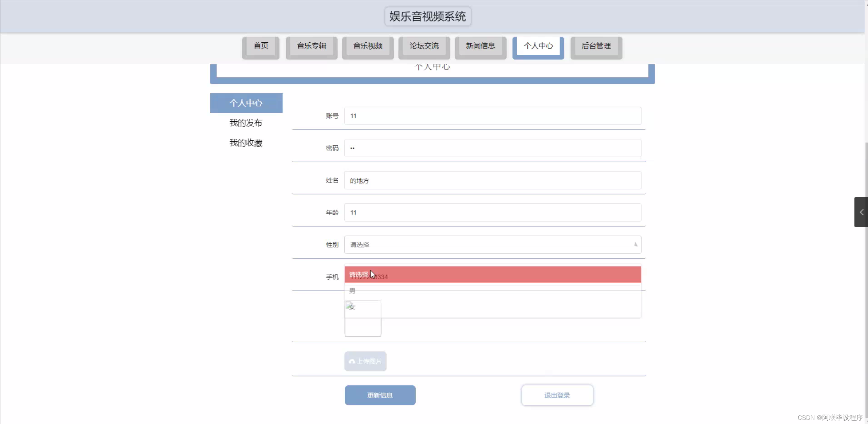Screen dimensions: 868x424
Task: Open 我的发布 from the sidebar
Action: (x=246, y=123)
